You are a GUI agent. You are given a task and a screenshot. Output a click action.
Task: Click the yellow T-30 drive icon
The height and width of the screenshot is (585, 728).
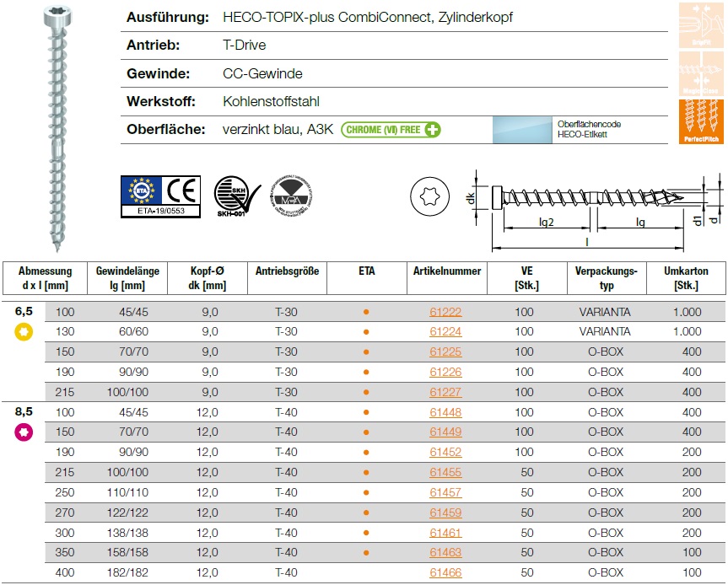pos(24,332)
